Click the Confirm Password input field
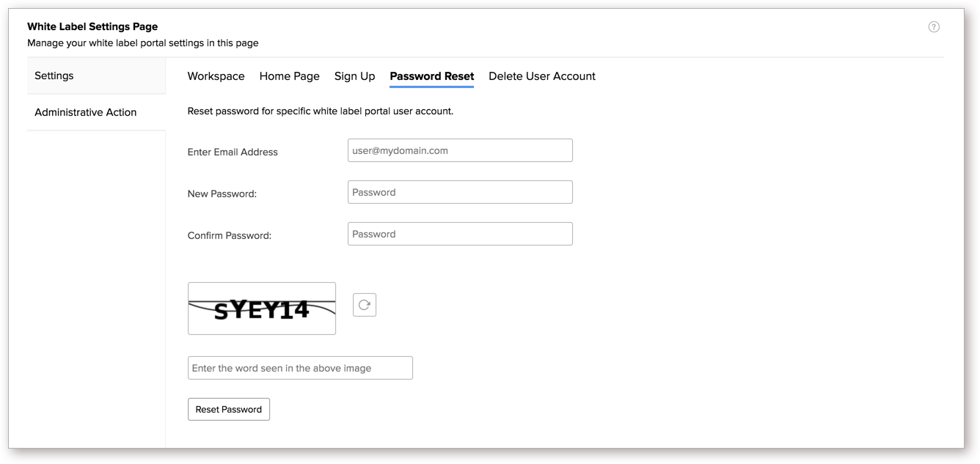The height and width of the screenshot is (464, 980). point(460,233)
